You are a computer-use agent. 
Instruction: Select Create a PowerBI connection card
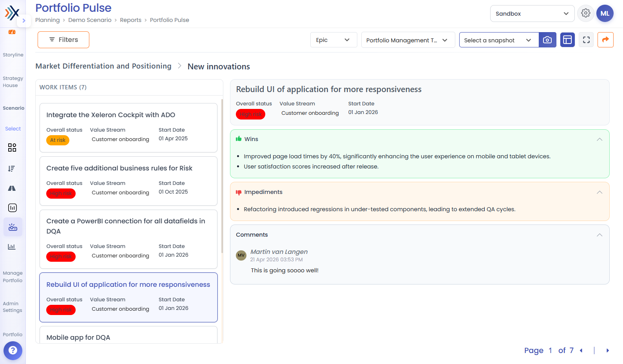click(129, 239)
